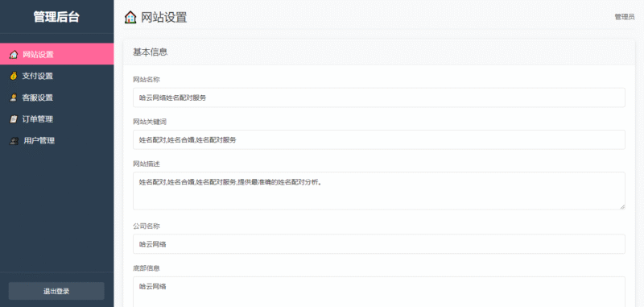
Task: Click the 网站描述 field label
Action: click(147, 164)
